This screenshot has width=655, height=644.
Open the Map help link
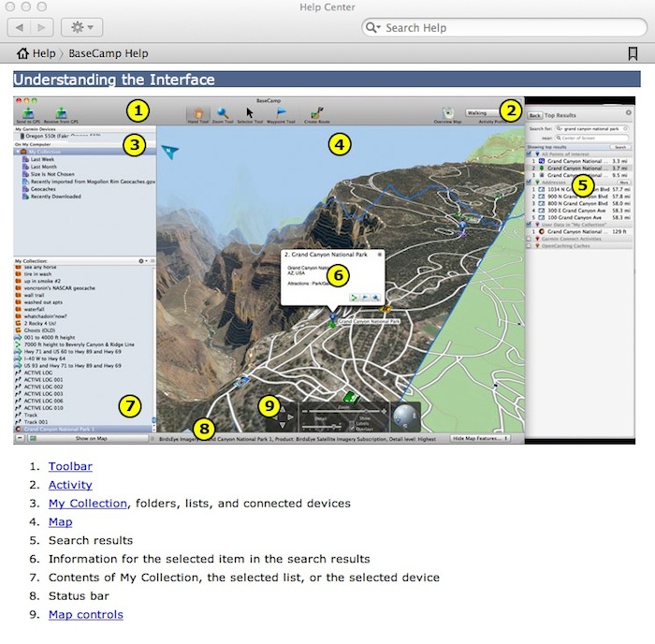60,521
